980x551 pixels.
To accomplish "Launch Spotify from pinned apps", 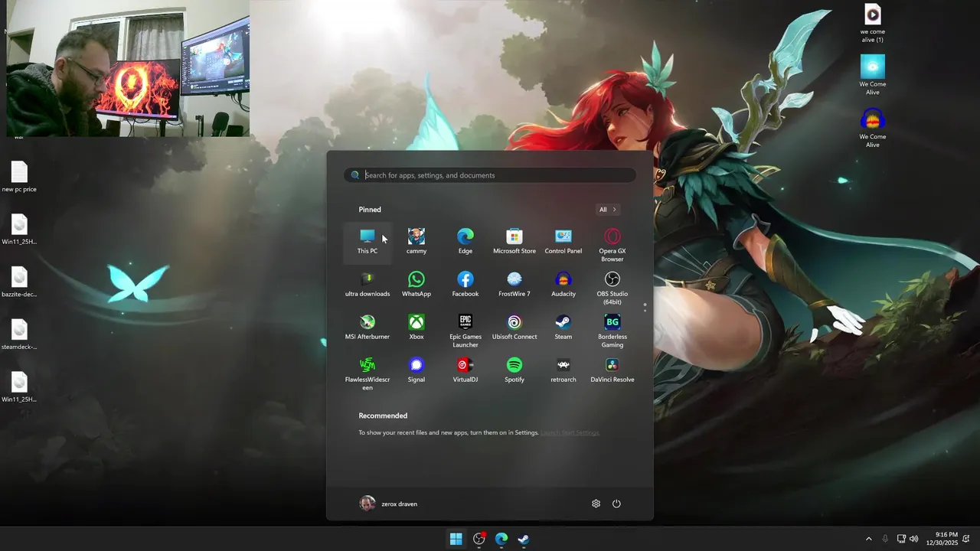I will coord(514,370).
